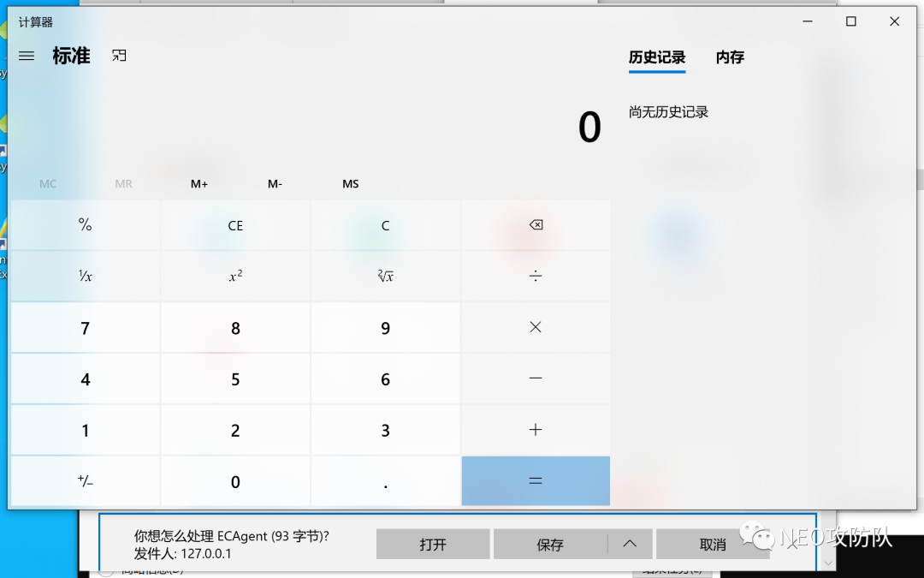The image size is (924, 578).
Task: Click 打开 in the download bar
Action: pyautogui.click(x=433, y=544)
